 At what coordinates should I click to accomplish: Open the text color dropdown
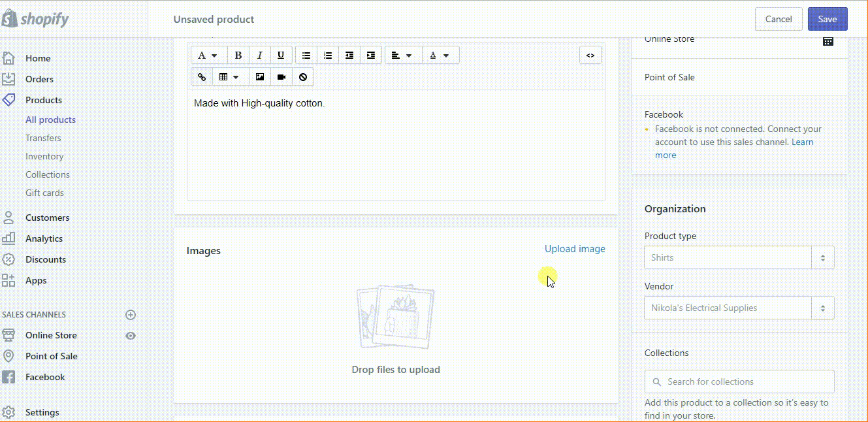[441, 56]
